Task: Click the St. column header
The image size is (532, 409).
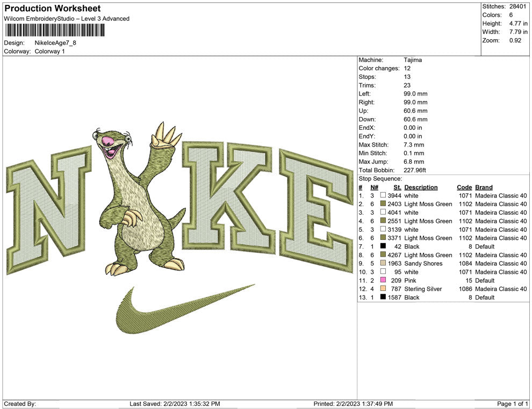Action: click(397, 187)
